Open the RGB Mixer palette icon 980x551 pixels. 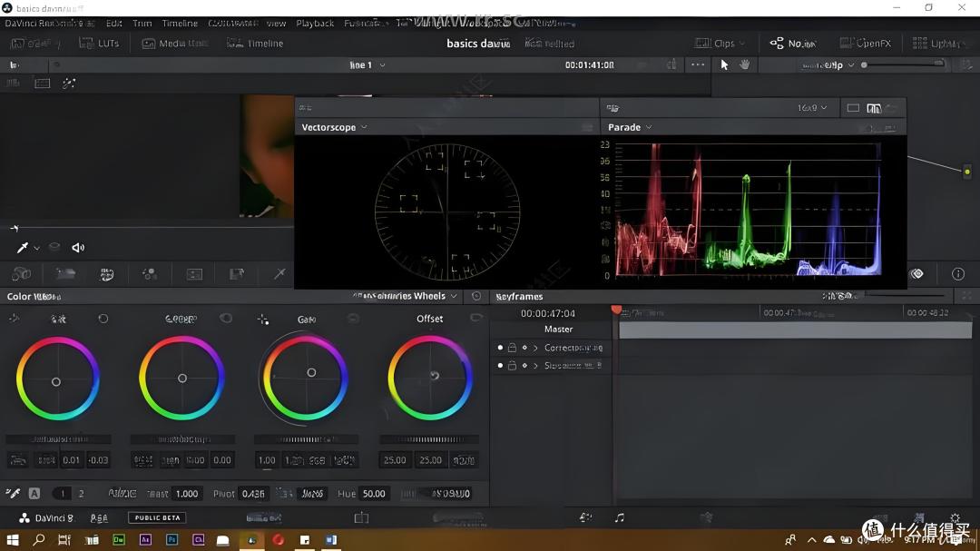tap(150, 274)
